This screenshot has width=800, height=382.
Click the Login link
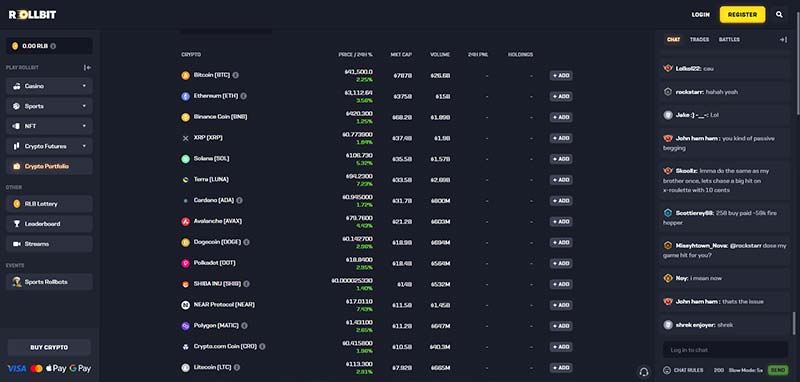[701, 15]
